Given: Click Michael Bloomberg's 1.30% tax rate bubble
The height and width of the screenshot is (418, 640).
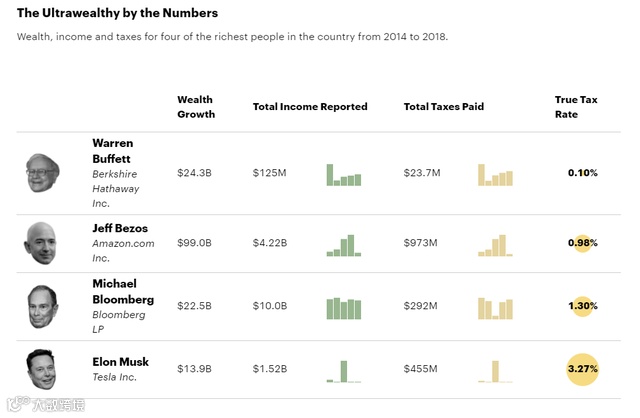Looking at the screenshot, I should click(x=582, y=306).
